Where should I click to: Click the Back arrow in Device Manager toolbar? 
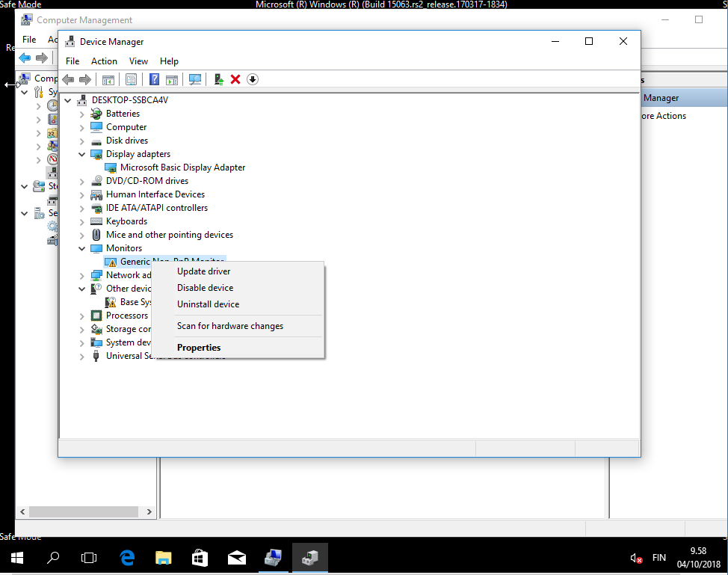pos(68,79)
